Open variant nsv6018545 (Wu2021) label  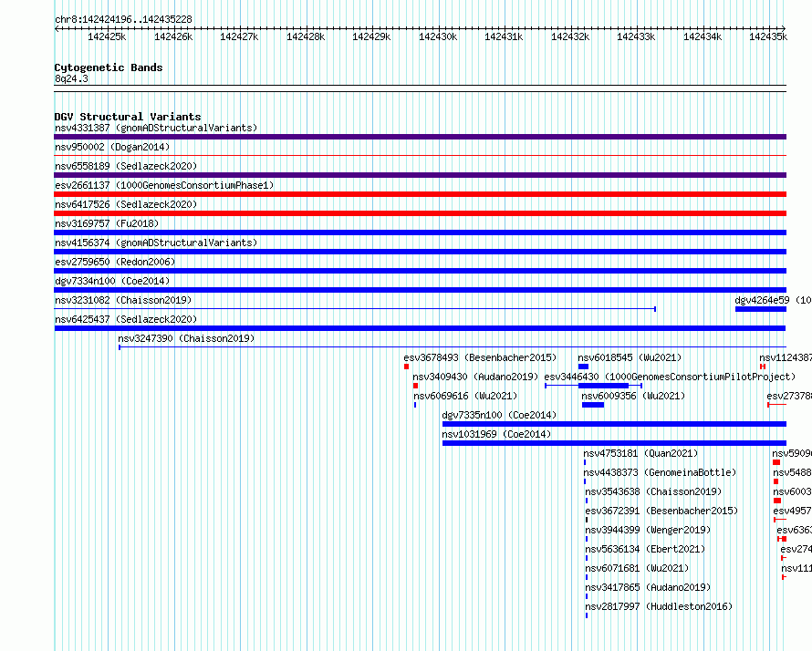coord(630,357)
